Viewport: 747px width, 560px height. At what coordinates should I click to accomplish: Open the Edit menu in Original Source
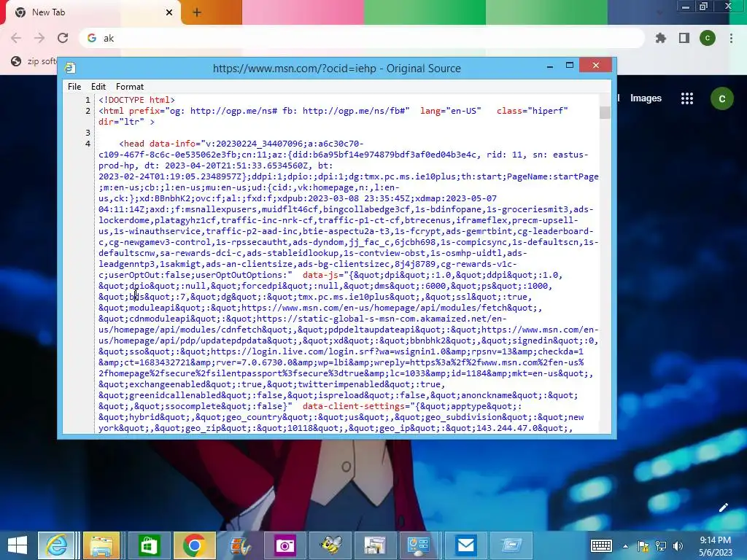pyautogui.click(x=98, y=87)
